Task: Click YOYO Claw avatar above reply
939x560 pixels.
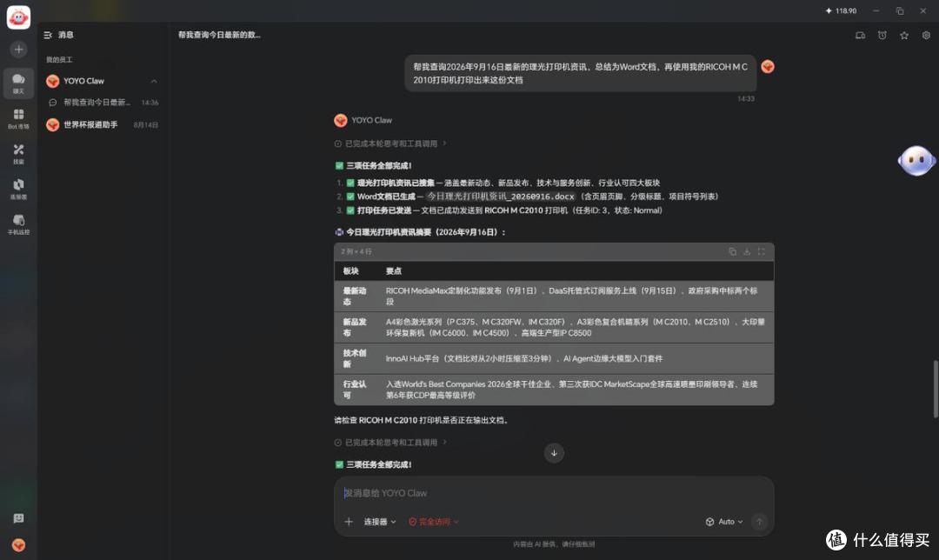Action: point(341,120)
